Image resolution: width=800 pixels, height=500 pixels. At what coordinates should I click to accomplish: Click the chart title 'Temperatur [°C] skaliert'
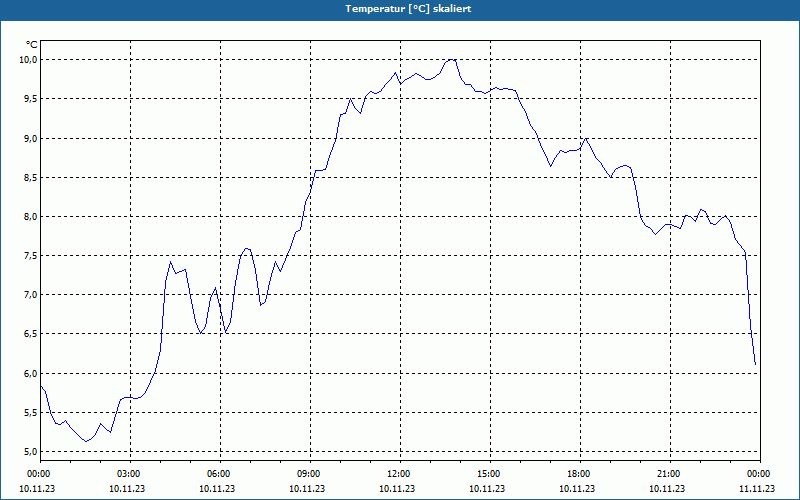(408, 9)
